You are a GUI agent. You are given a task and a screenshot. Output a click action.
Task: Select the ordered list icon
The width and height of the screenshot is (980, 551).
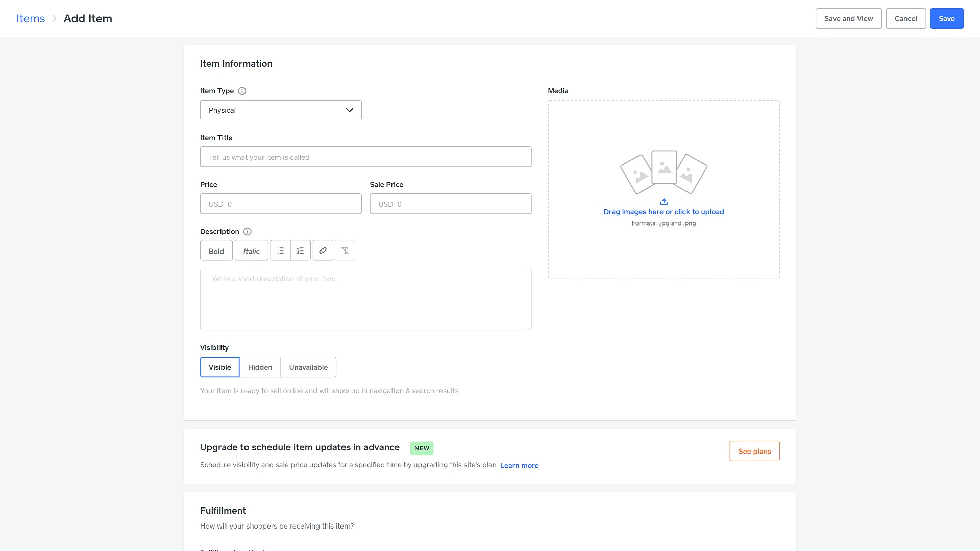click(x=300, y=251)
